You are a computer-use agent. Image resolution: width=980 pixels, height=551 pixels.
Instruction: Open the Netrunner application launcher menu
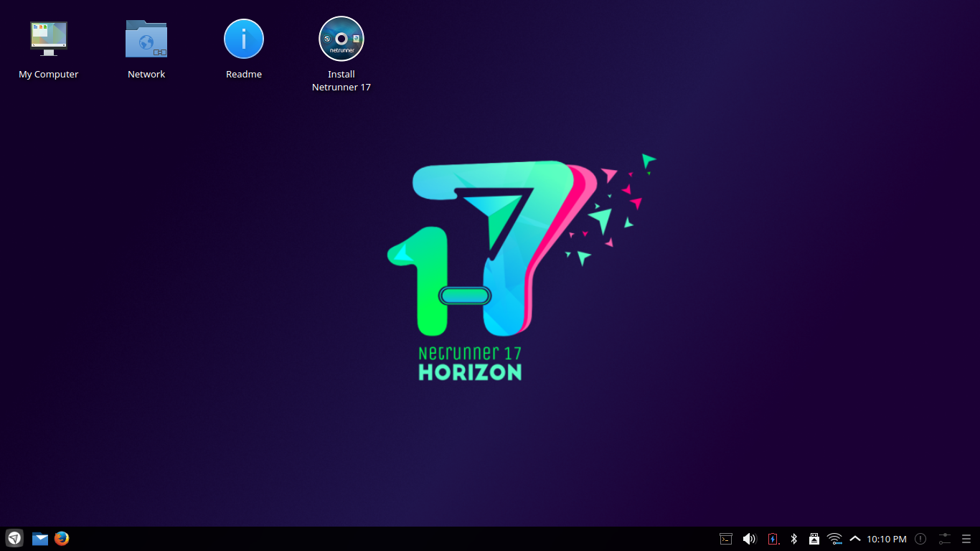coord(14,538)
